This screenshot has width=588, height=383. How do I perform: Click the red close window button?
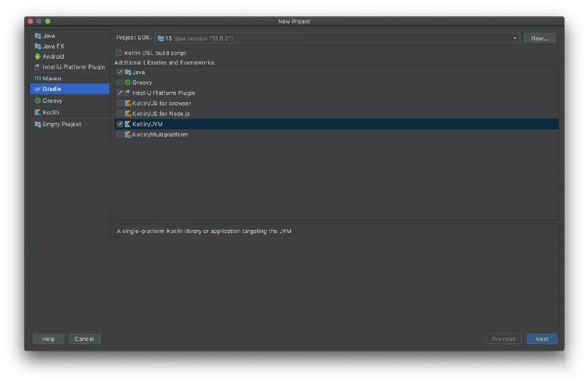(30, 21)
